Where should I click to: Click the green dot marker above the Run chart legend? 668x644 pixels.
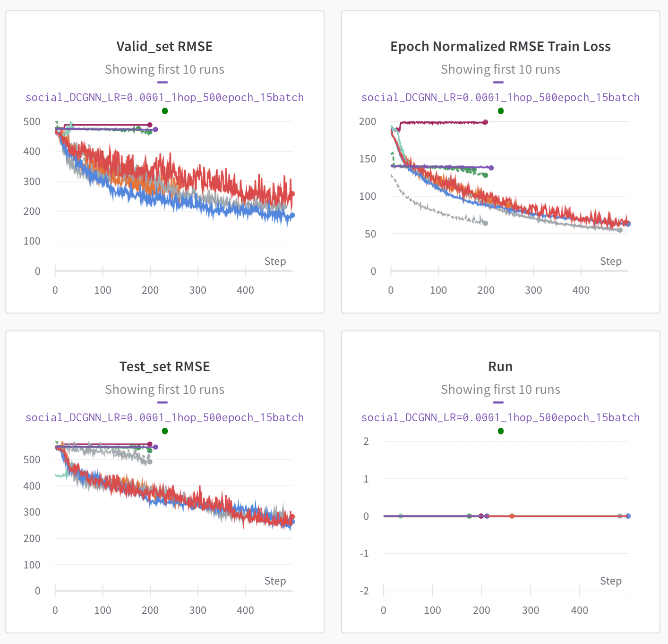[x=500, y=431]
